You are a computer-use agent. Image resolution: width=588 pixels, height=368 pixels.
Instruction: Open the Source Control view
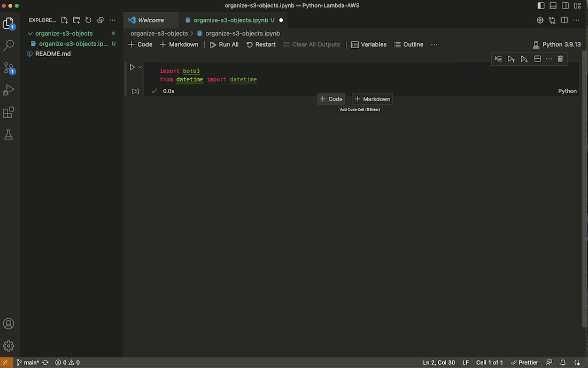9,68
